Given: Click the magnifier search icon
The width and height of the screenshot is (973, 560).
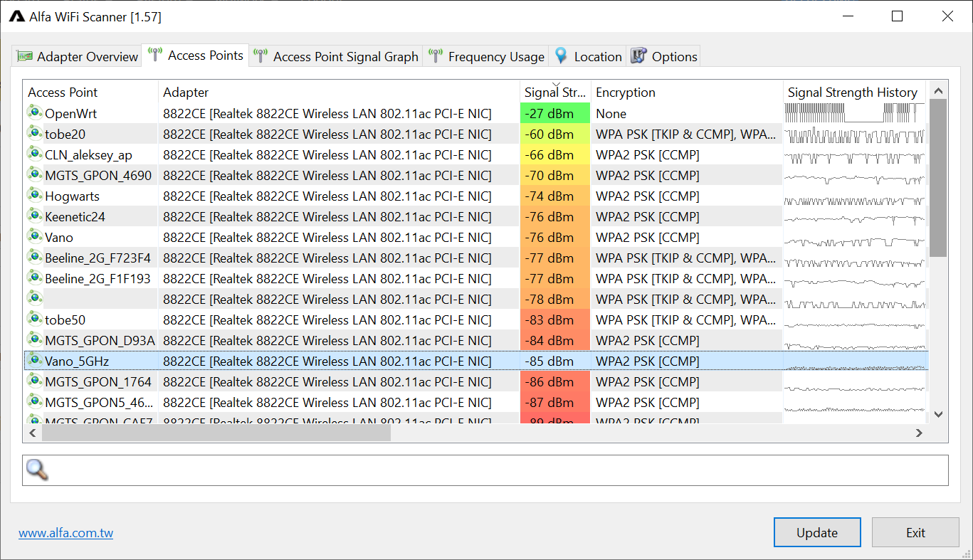Looking at the screenshot, I should (37, 470).
